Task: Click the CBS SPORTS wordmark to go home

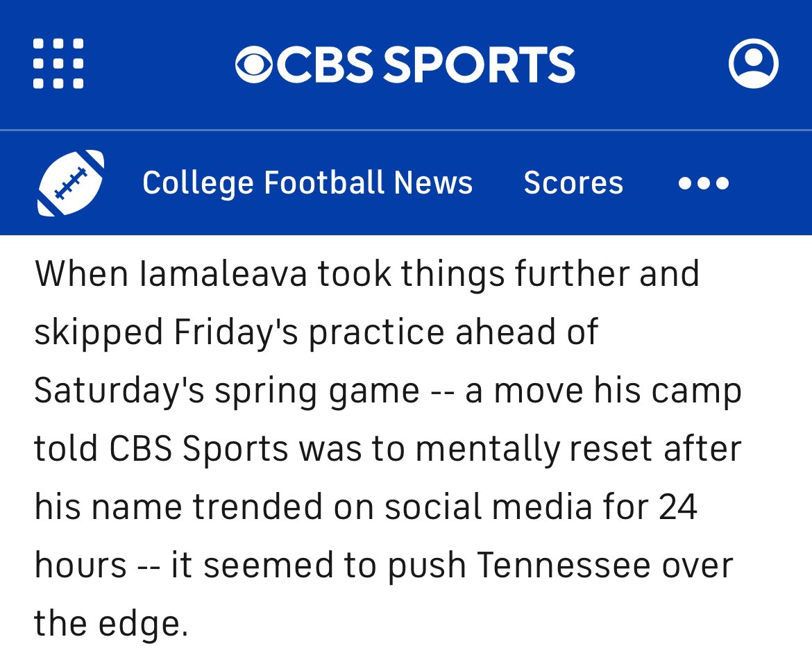Action: tap(405, 64)
